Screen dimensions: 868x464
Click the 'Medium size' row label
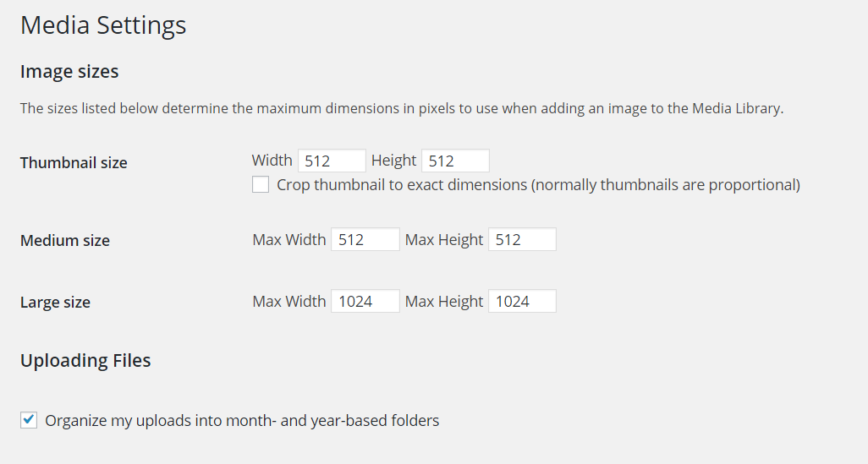pos(65,241)
